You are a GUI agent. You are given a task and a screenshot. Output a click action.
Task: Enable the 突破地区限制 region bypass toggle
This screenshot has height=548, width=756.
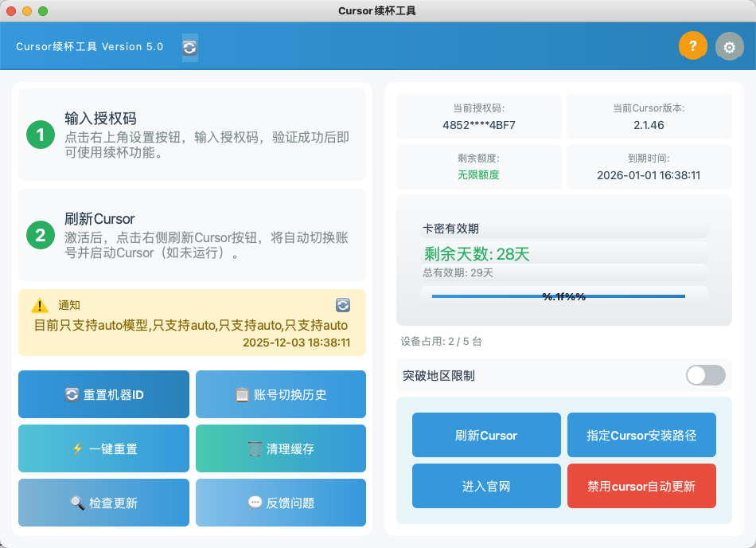(705, 375)
